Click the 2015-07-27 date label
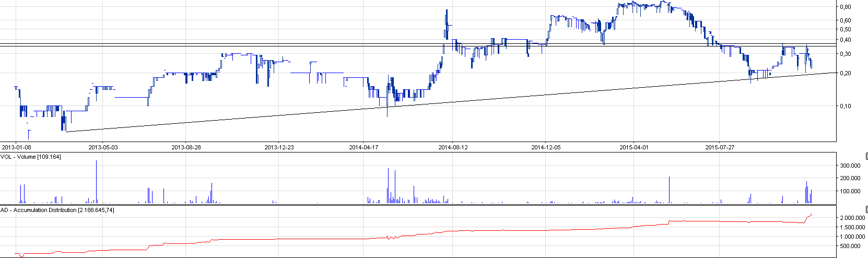868x258 pixels. pos(720,147)
